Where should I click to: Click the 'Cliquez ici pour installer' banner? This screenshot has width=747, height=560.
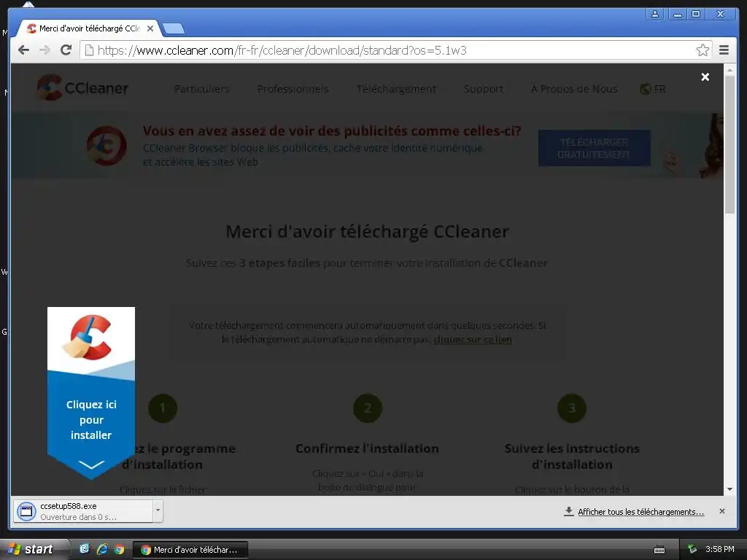coord(91,393)
